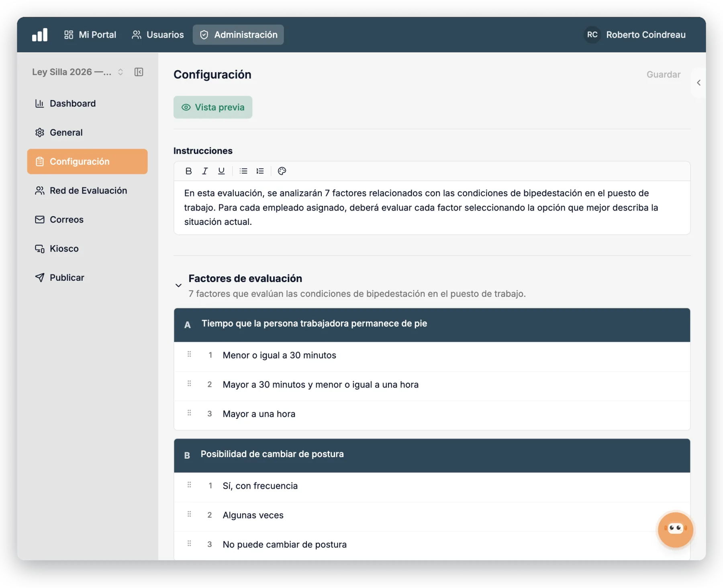The height and width of the screenshot is (588, 723).
Task: Open Kiosco in the sidebar
Action: [88, 249]
